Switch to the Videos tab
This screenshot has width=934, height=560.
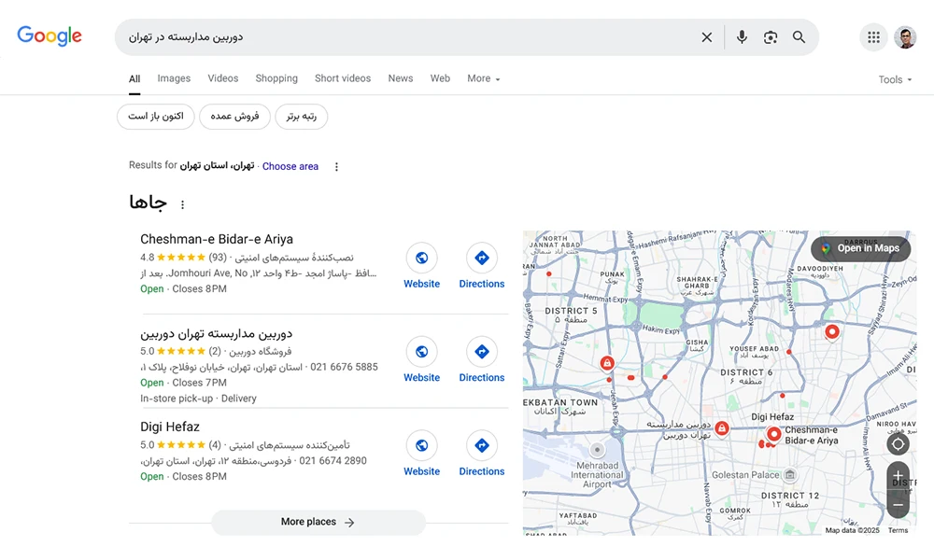(223, 78)
